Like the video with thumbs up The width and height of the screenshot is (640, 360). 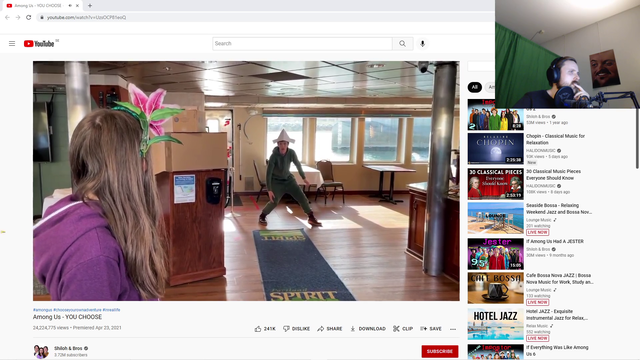click(258, 329)
